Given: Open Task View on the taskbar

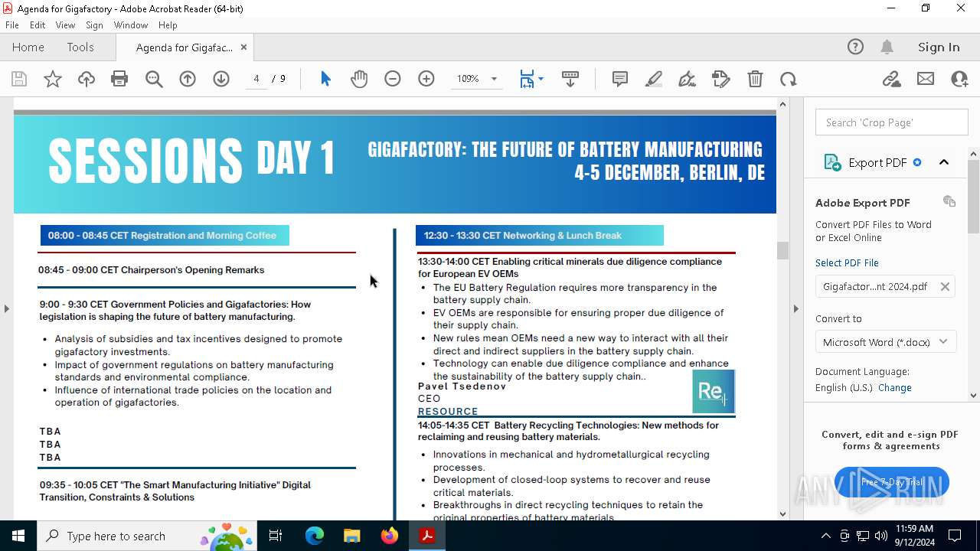Looking at the screenshot, I should (x=276, y=536).
